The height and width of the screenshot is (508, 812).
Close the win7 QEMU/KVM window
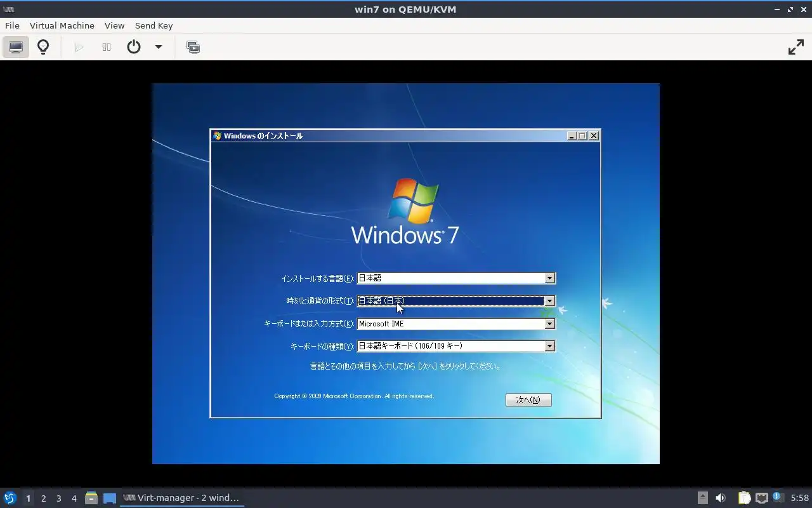(x=803, y=10)
